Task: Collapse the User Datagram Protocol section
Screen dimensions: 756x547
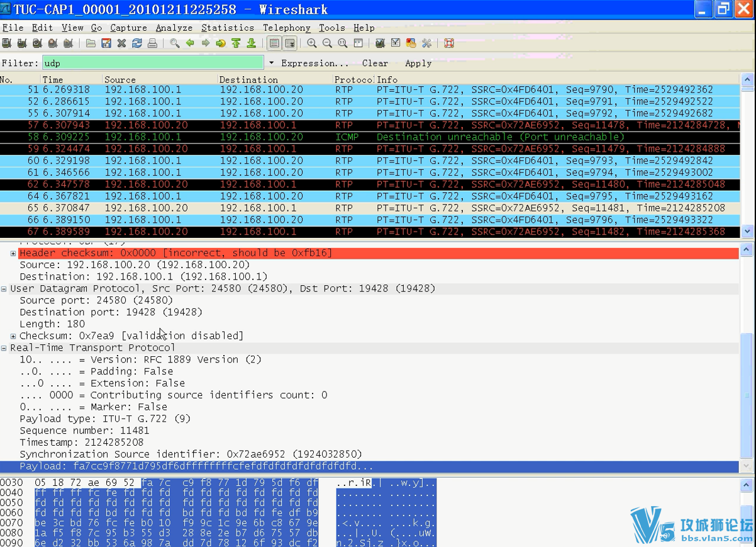Action: [4, 289]
